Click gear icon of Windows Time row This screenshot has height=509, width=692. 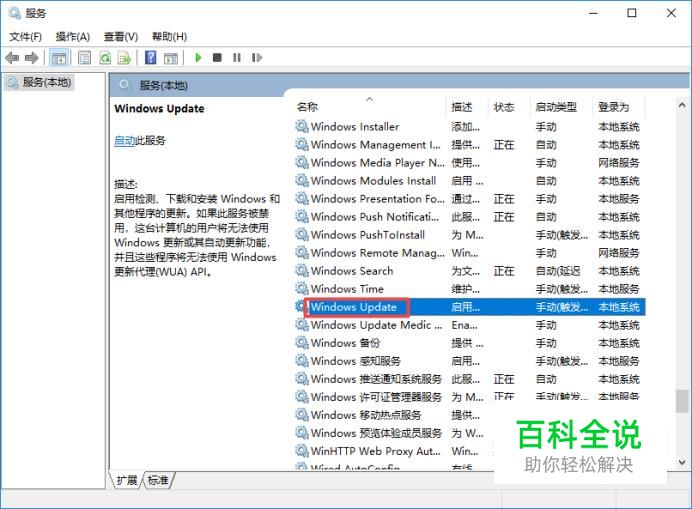point(302,289)
